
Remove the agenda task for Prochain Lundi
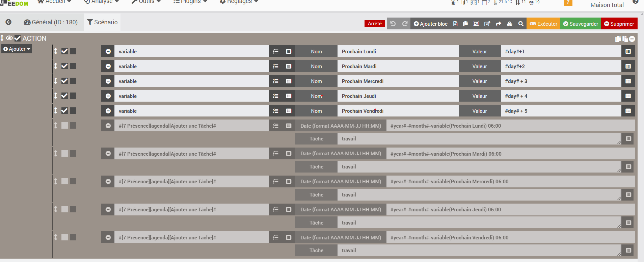point(108,126)
